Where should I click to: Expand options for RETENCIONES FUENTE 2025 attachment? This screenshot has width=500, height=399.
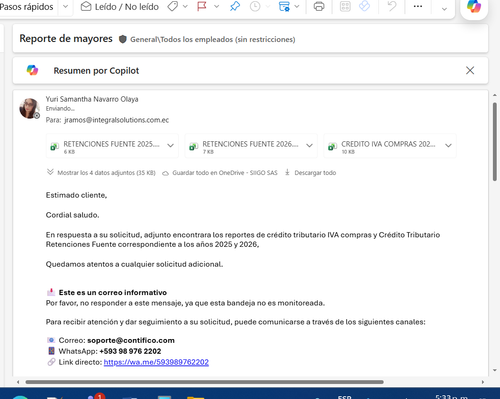click(170, 145)
